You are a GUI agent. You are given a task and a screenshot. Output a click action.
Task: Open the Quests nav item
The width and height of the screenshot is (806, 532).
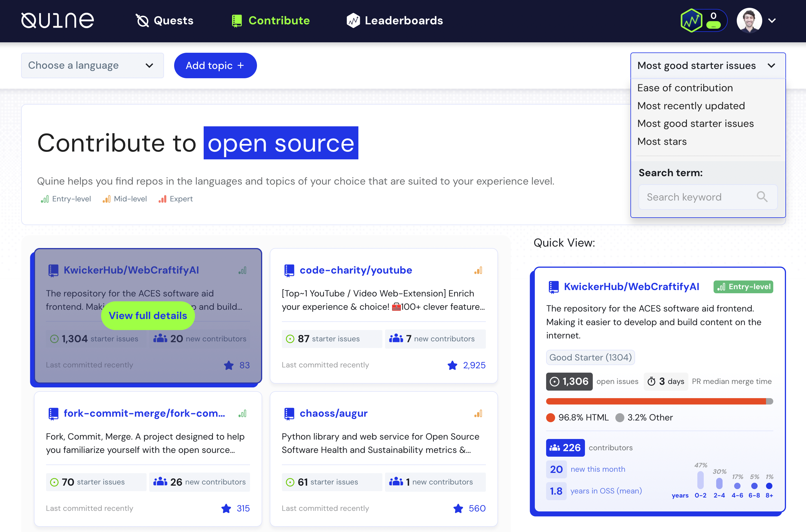(165, 21)
